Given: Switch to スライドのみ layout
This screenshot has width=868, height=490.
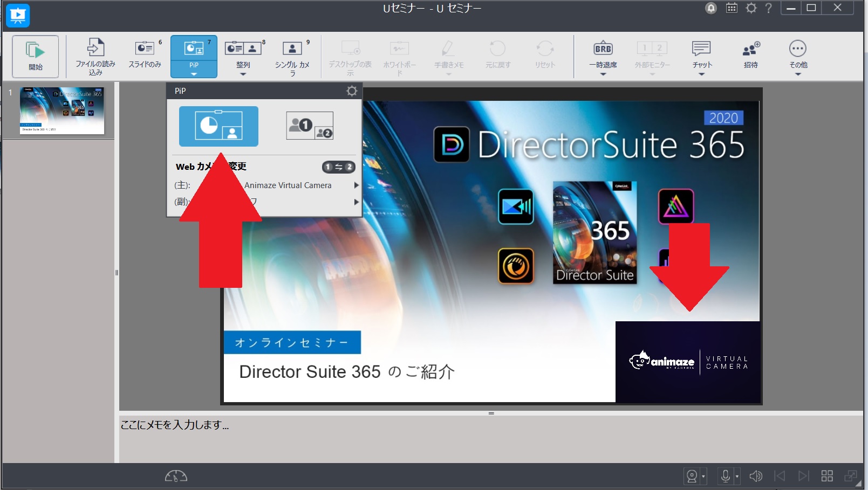Looking at the screenshot, I should click(145, 54).
